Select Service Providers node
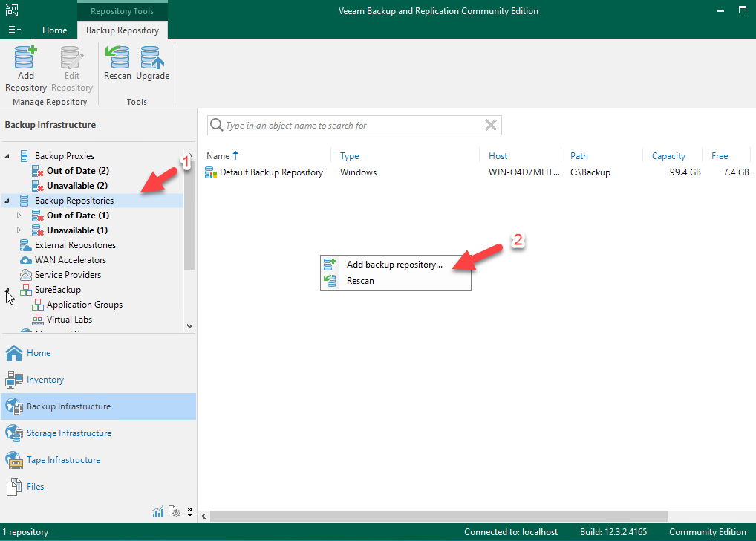756x541 pixels. (x=68, y=275)
